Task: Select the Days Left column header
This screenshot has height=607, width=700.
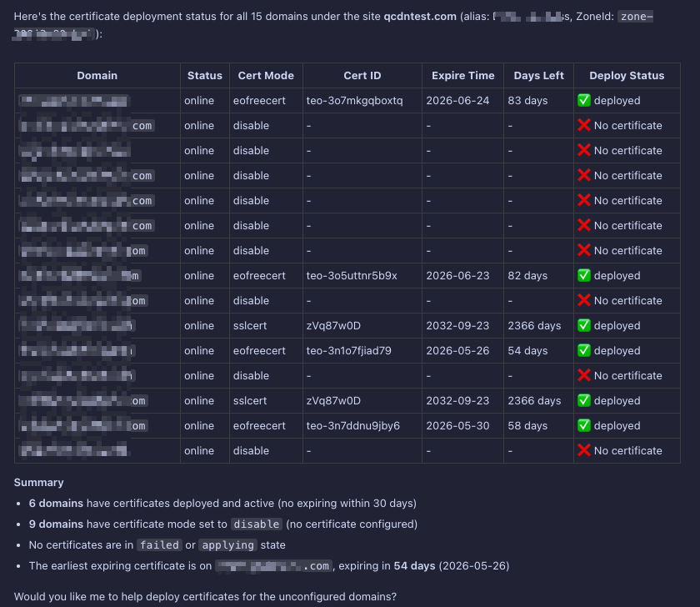Action: coord(538,76)
